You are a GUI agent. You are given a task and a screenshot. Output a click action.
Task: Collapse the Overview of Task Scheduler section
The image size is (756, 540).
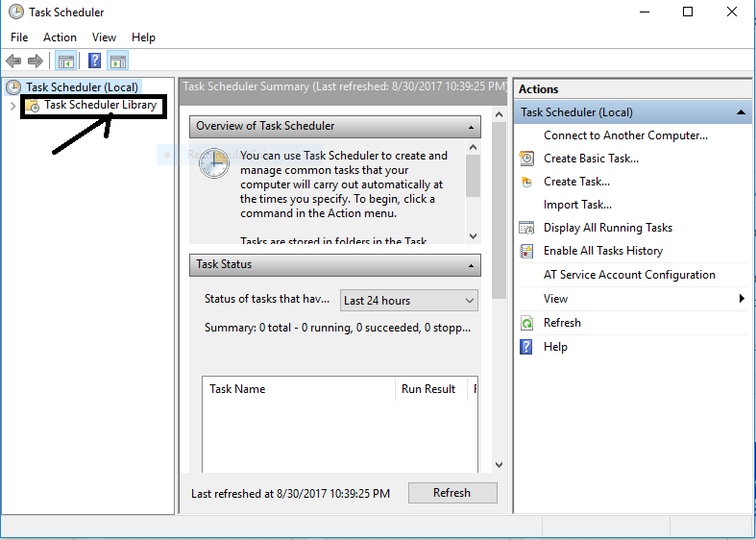click(x=471, y=127)
